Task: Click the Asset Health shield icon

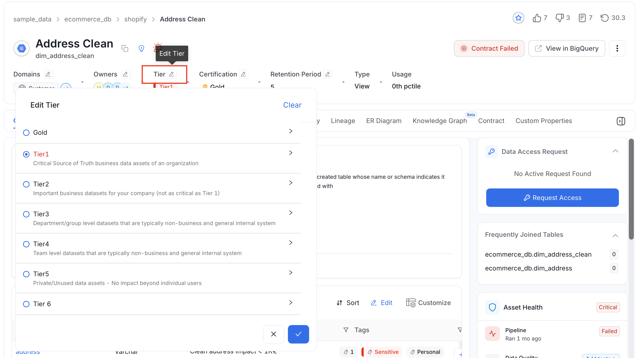Action: (x=492, y=307)
